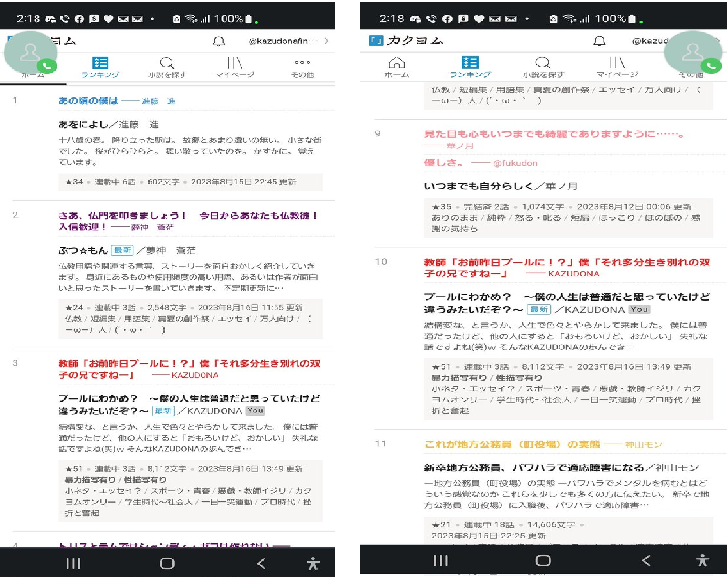Tap ホーム house icon in right screen
This screenshot has width=728, height=577.
coord(396,67)
